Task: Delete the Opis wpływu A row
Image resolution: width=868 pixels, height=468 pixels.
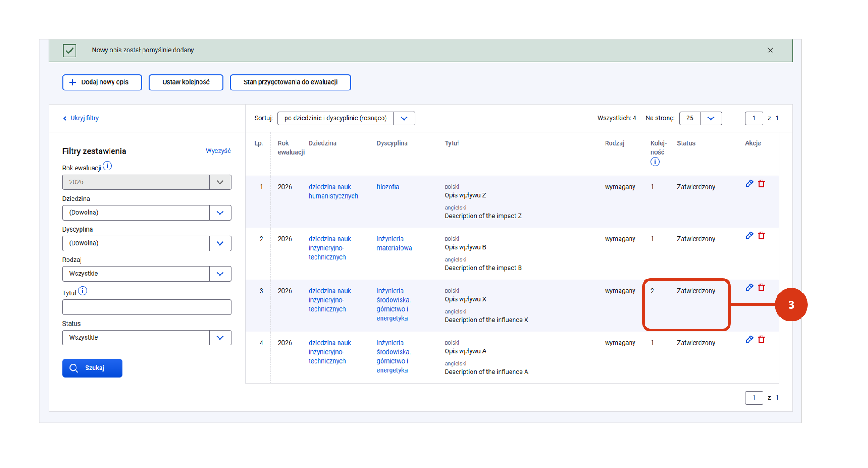Action: tap(761, 340)
